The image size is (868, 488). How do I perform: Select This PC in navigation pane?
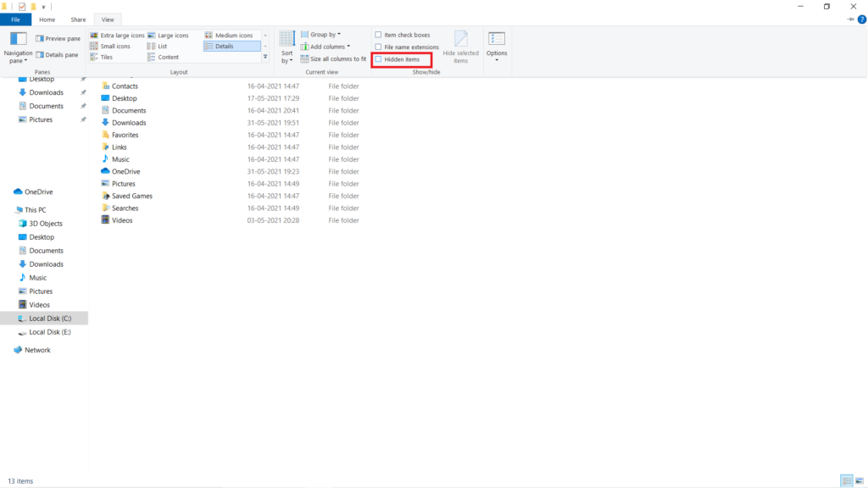[35, 210]
